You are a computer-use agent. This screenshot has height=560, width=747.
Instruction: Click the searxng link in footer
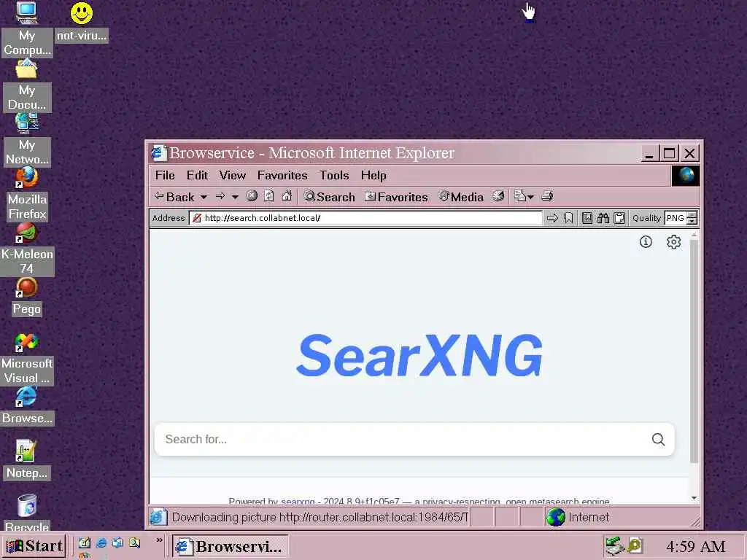(298, 501)
